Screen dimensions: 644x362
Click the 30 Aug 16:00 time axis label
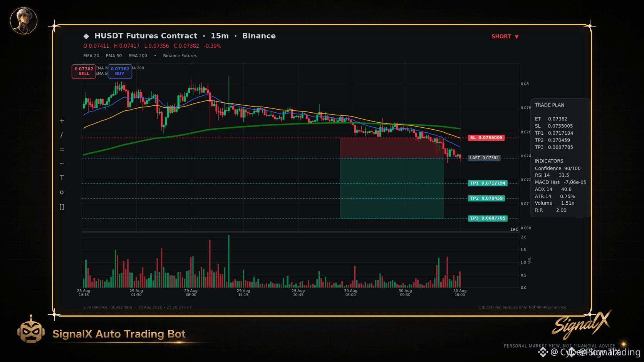tap(460, 293)
